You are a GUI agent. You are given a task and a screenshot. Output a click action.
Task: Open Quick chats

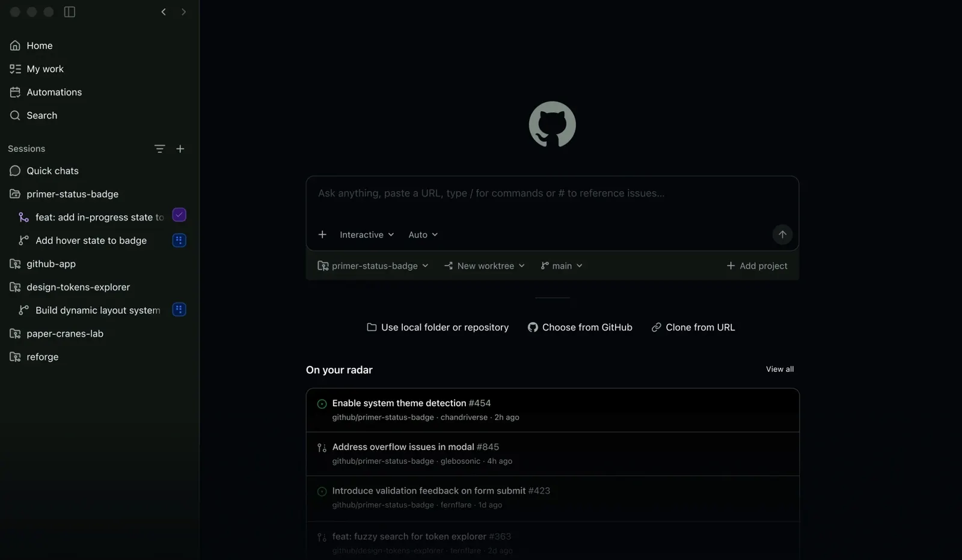(x=99, y=171)
